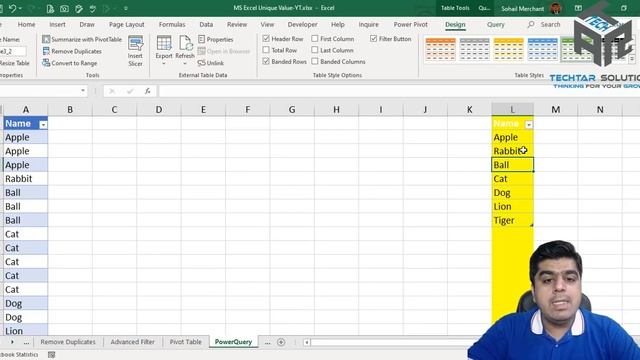
Task: Select cell containing Lion in column L
Action: click(x=512, y=207)
